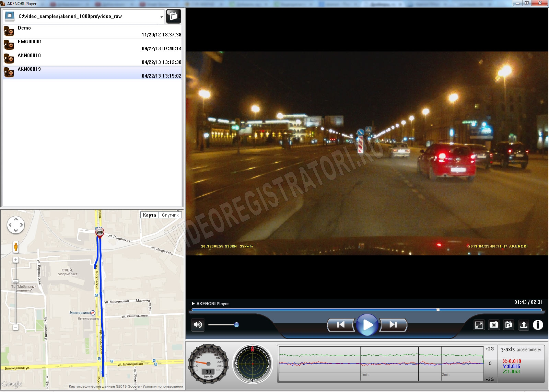The width and height of the screenshot is (549, 392).
Task: Click the AKENORI Player title in player bar
Action: 212,303
